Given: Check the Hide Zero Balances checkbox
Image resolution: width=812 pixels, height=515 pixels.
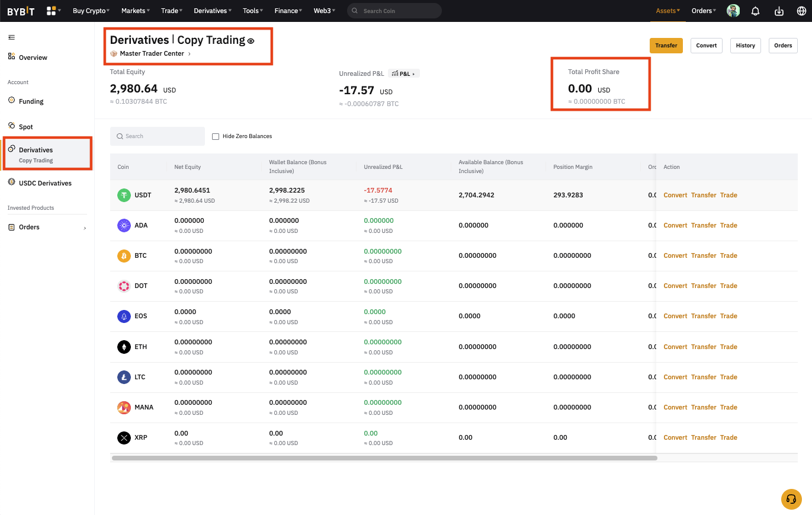Looking at the screenshot, I should [x=216, y=136].
